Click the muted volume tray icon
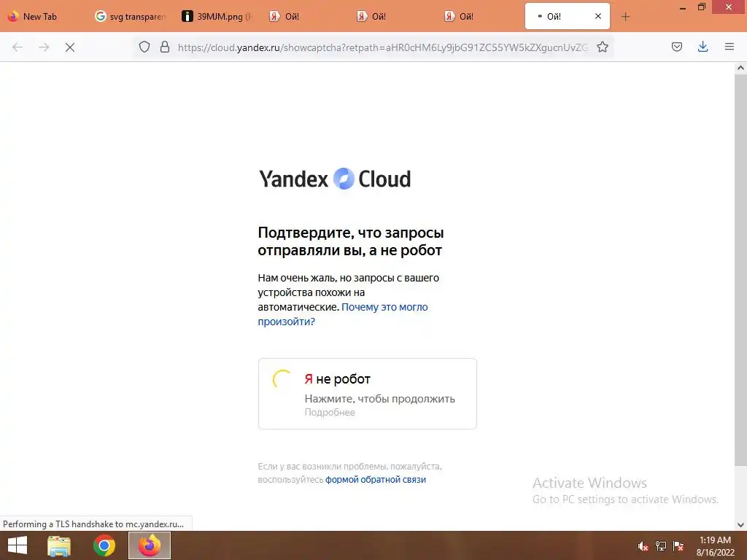Image resolution: width=747 pixels, height=560 pixels. coord(643,546)
